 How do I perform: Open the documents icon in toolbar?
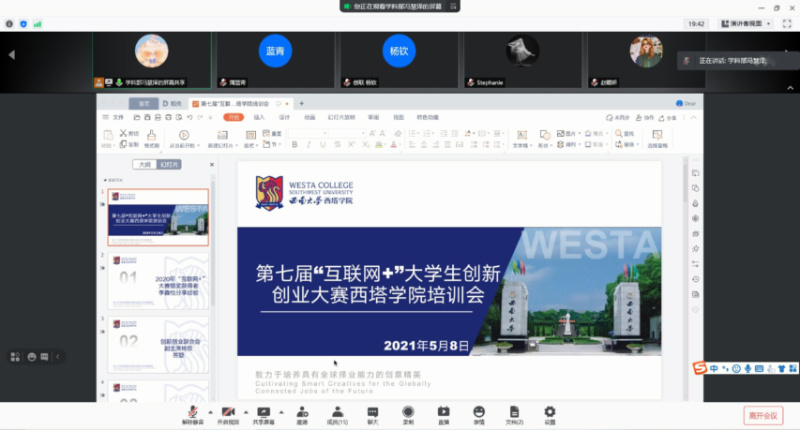point(514,413)
